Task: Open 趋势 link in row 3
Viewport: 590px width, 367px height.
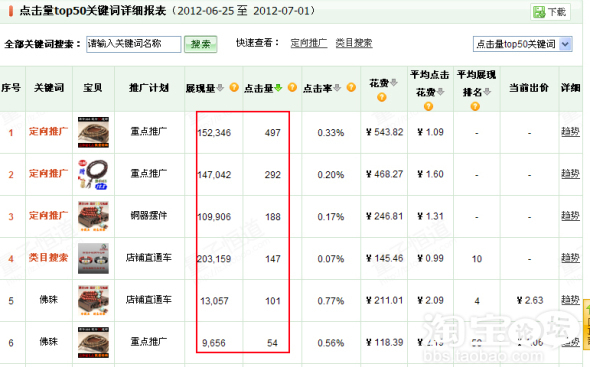Action: (x=570, y=215)
